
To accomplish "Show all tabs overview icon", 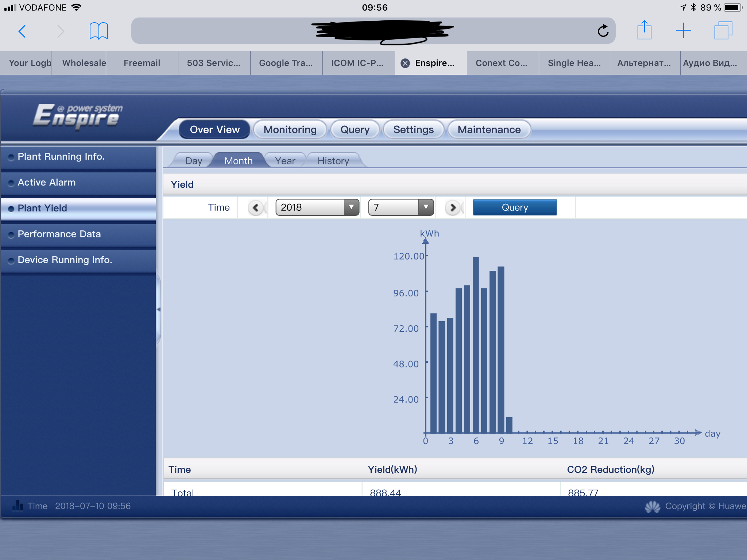I will 723,31.
